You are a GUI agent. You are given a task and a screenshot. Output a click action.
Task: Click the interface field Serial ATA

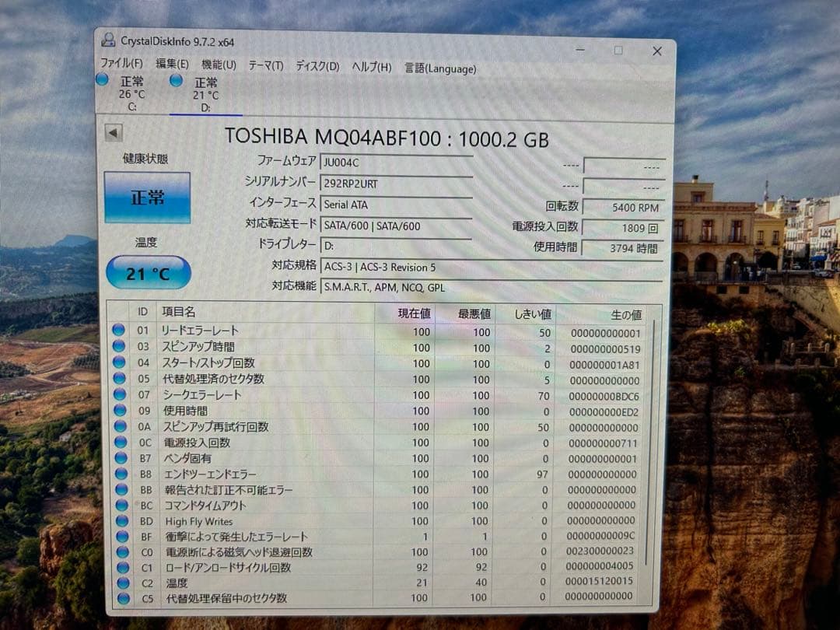click(x=396, y=205)
